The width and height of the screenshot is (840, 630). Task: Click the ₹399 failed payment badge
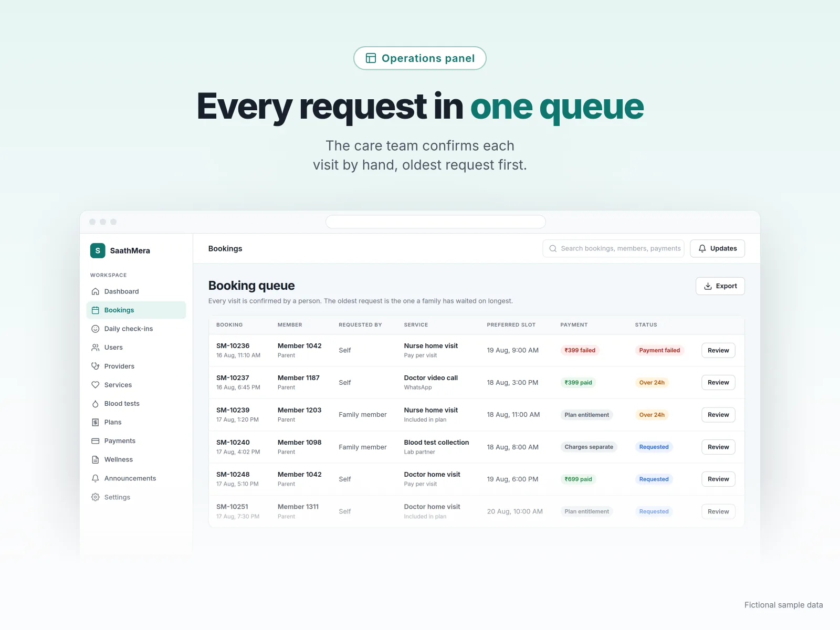[580, 350]
